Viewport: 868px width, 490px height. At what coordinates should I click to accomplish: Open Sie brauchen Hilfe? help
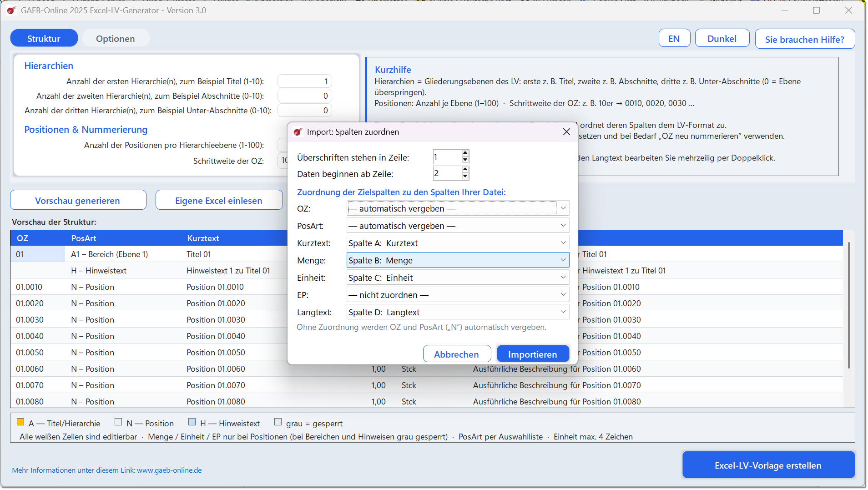805,39
